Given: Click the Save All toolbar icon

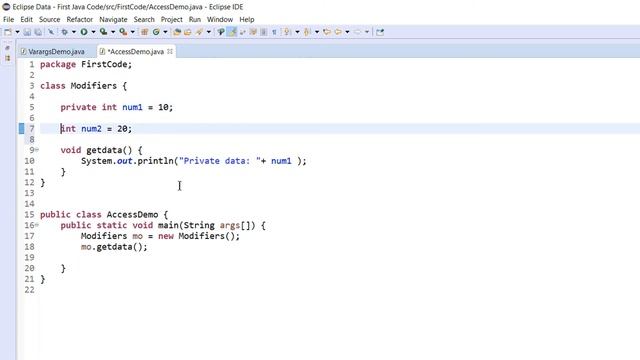Looking at the screenshot, I should [x=38, y=32].
